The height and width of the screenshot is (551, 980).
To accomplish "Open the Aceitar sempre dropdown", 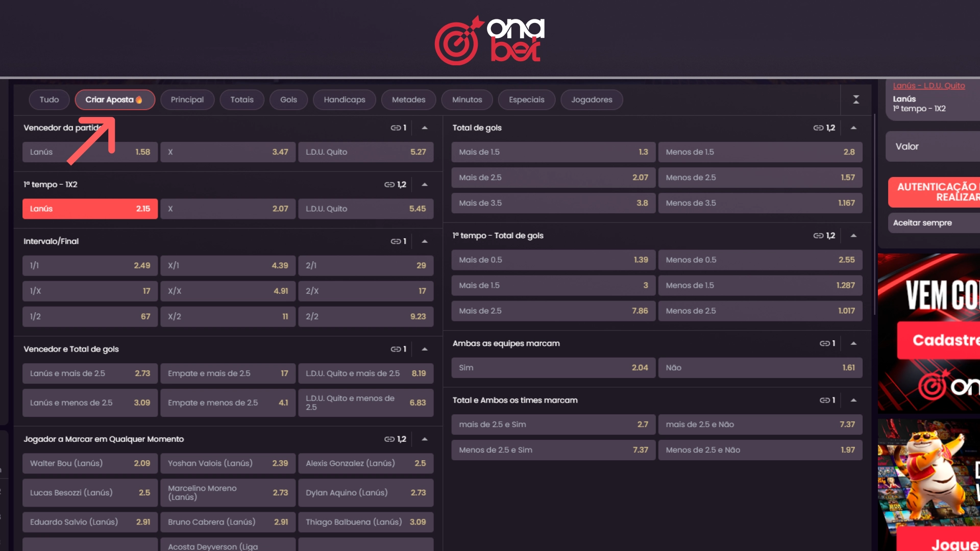I will coord(934,223).
